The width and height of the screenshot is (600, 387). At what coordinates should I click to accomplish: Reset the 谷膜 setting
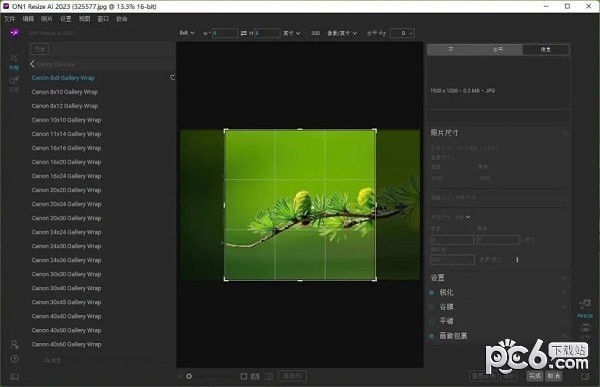pos(564,307)
